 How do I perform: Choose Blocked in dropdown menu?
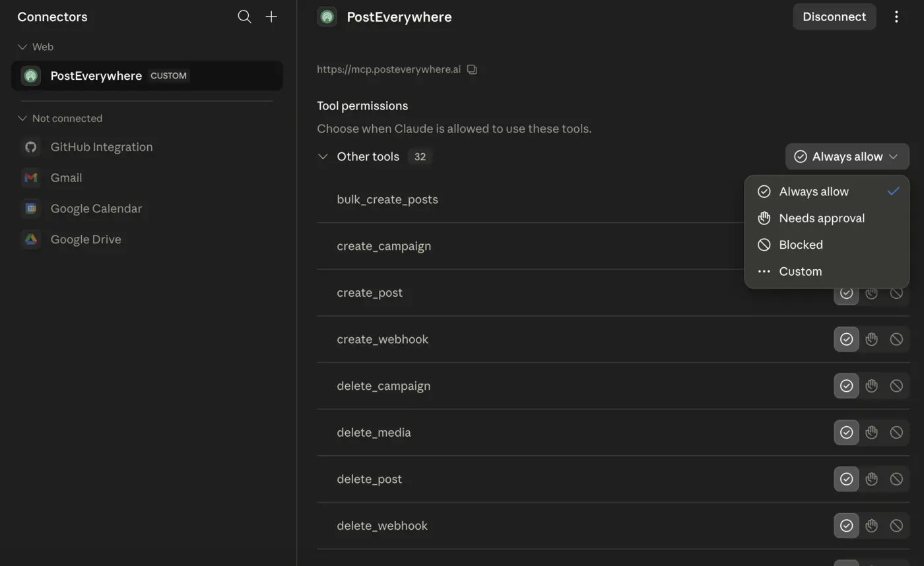pyautogui.click(x=826, y=245)
